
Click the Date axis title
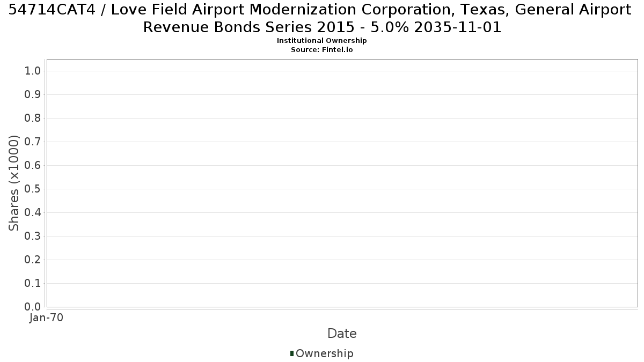[x=342, y=334]
